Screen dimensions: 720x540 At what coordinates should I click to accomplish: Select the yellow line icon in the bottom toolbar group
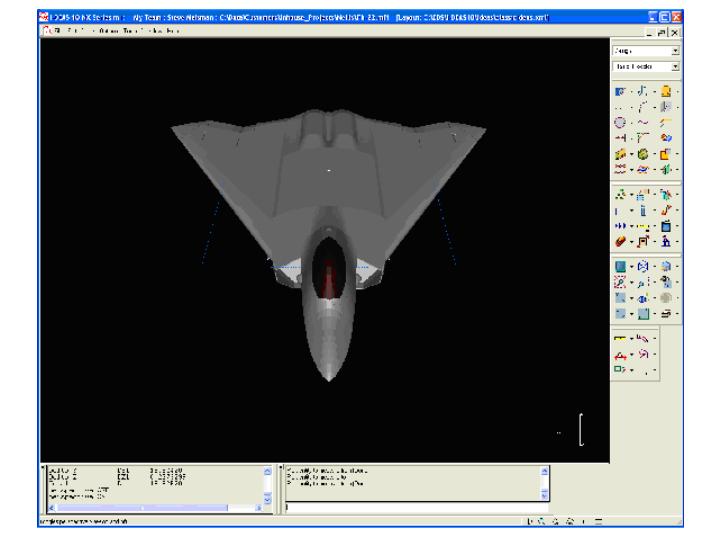(x=620, y=339)
